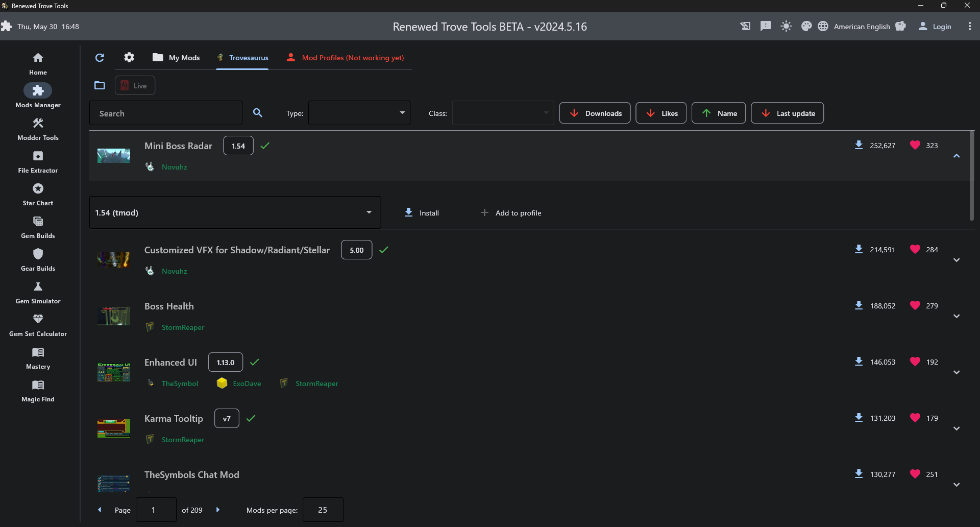Open Gem Simulator in the sidebar
The image size is (980, 527).
pos(38,287)
